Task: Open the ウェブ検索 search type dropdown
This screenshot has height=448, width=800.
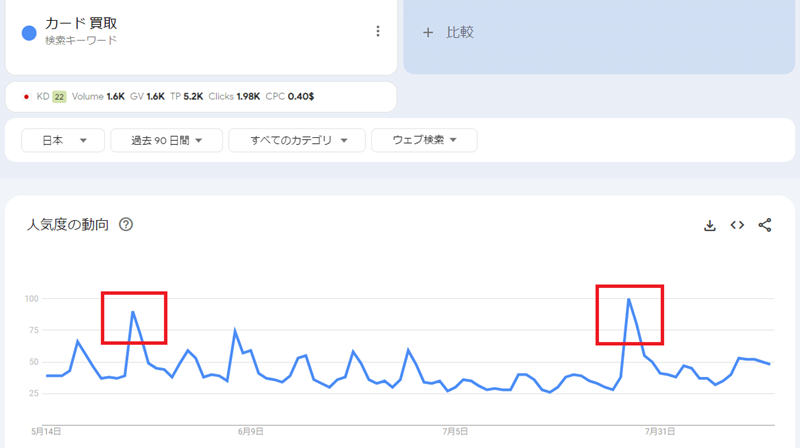Action: pos(424,140)
